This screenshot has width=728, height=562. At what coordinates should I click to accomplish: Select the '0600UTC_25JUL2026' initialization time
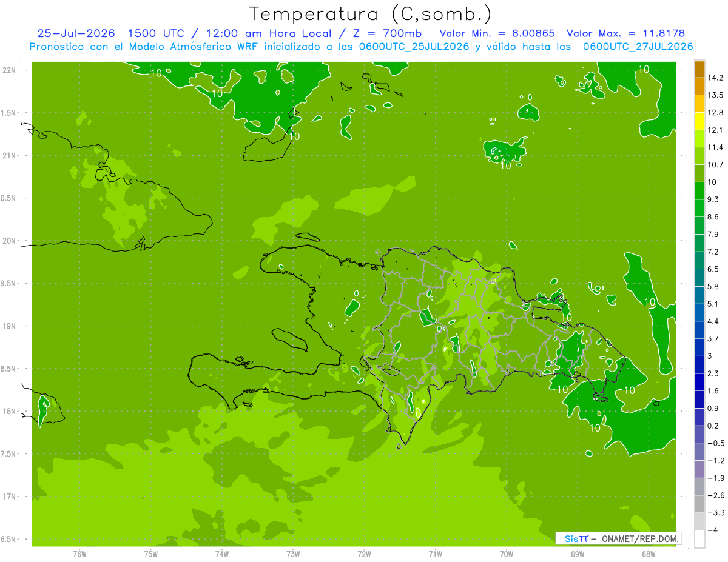click(412, 47)
